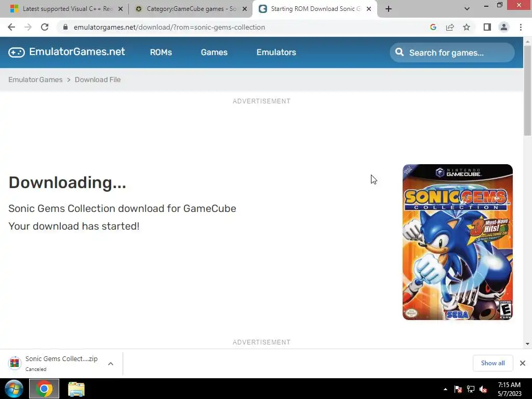
Task: View site info via the lock icon
Action: point(65,27)
